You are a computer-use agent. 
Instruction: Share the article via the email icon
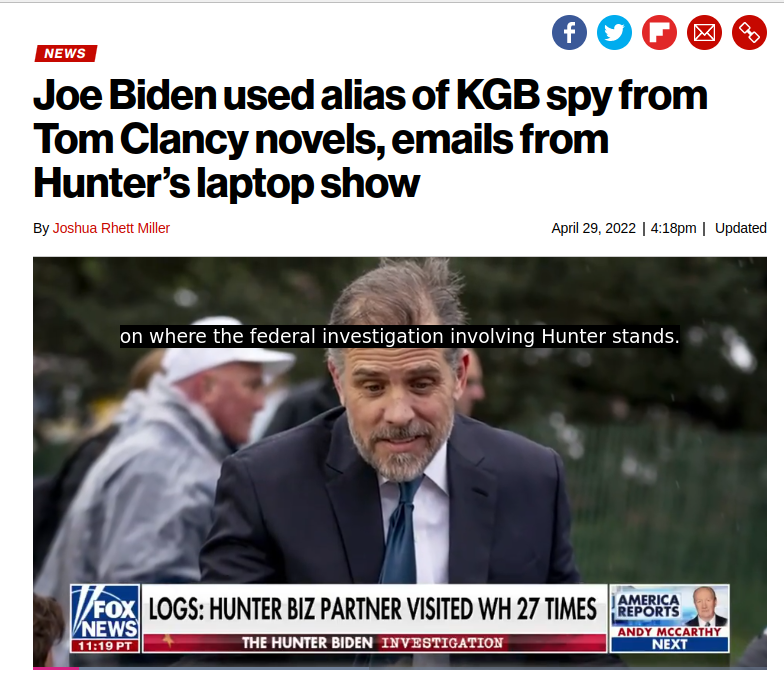(704, 32)
